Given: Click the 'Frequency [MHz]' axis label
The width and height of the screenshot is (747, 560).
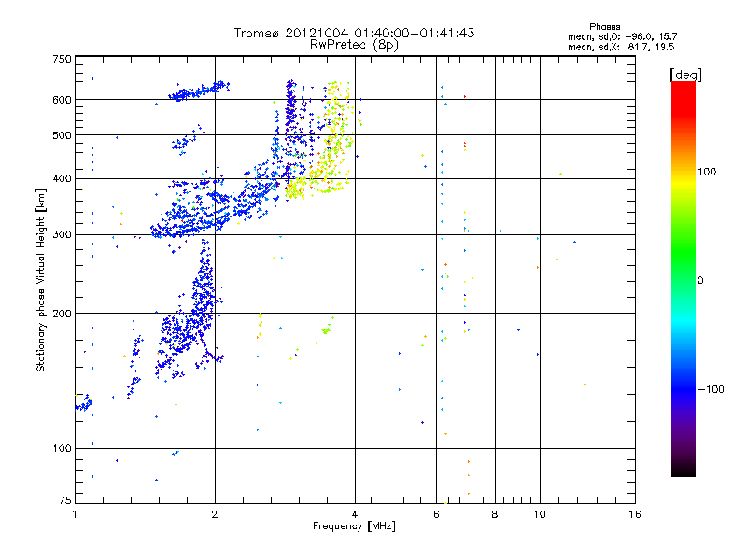Looking at the screenshot, I should coord(354,526).
